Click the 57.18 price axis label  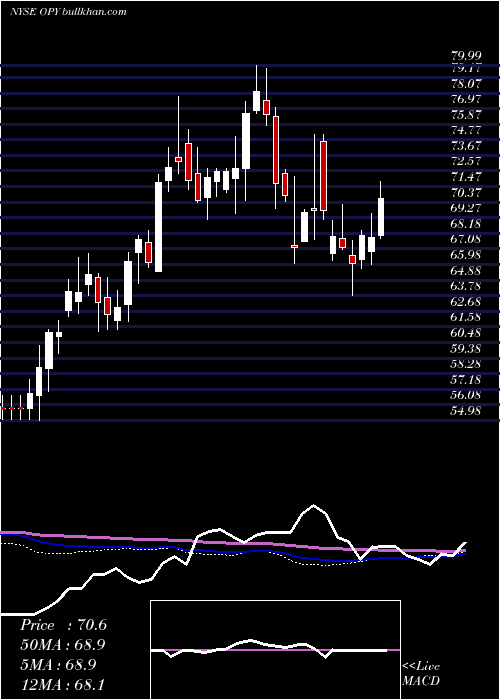coord(466,379)
